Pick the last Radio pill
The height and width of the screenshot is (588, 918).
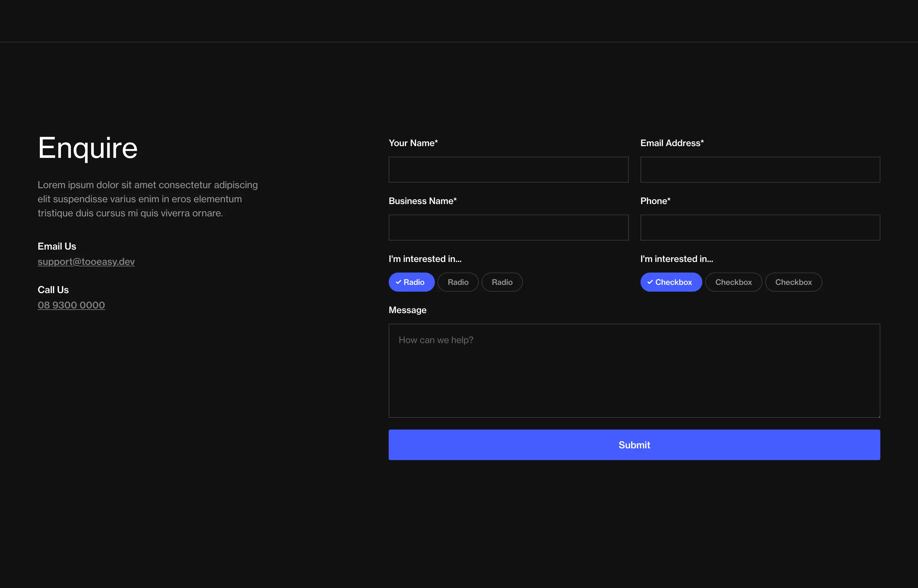click(x=502, y=282)
